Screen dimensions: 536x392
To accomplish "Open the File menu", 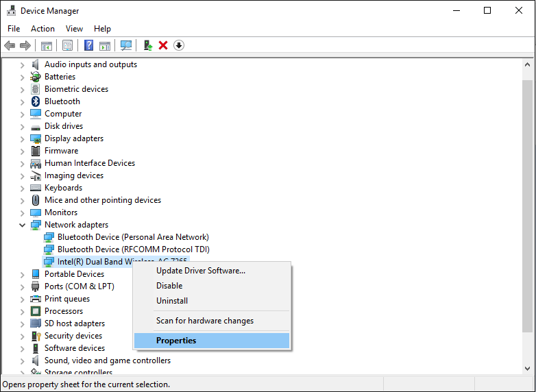I will click(14, 29).
